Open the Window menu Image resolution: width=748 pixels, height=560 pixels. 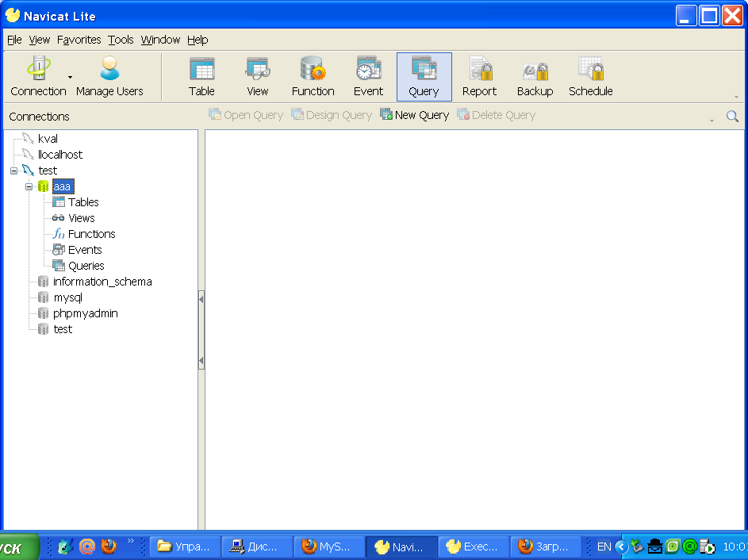(x=160, y=40)
